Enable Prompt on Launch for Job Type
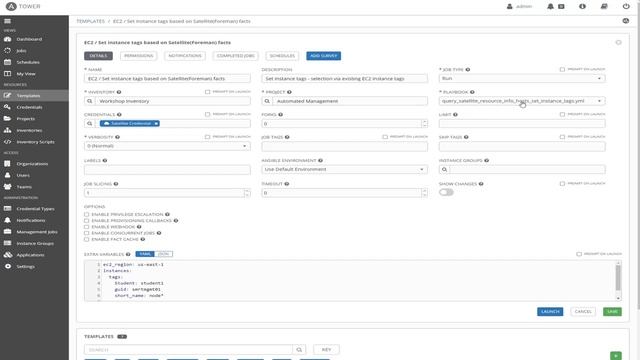This screenshot has height=360, width=640. point(562,69)
